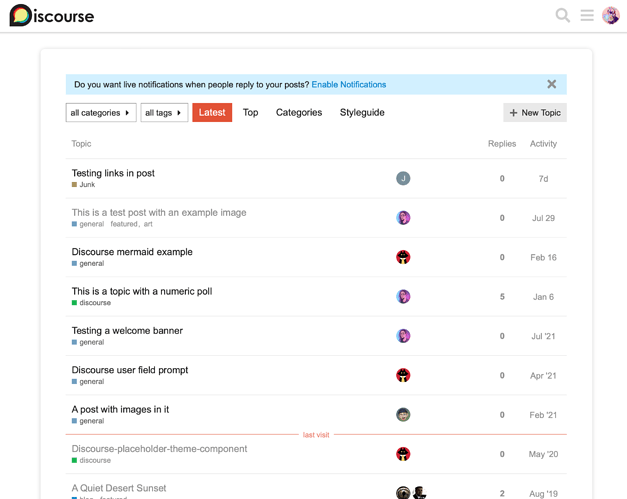Viewport: 627px width, 499px height.
Task: Click first avatar on Quiet Desert Sunset row
Action: click(403, 493)
